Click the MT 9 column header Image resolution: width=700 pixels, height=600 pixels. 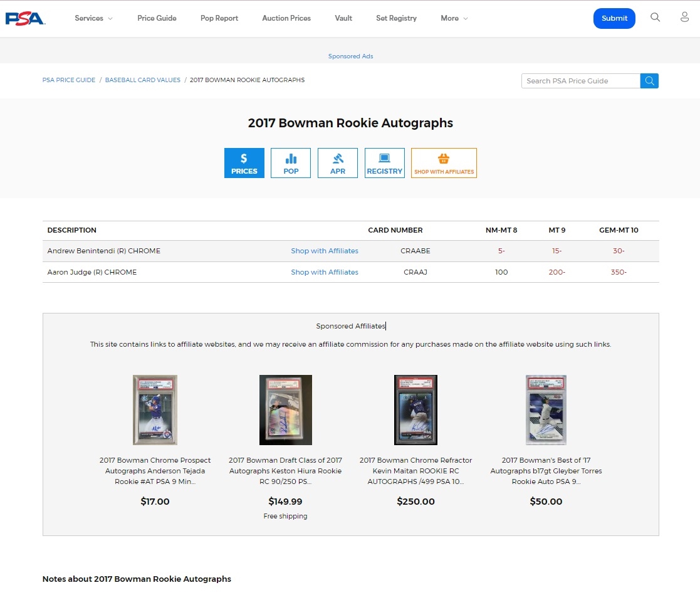pos(556,230)
